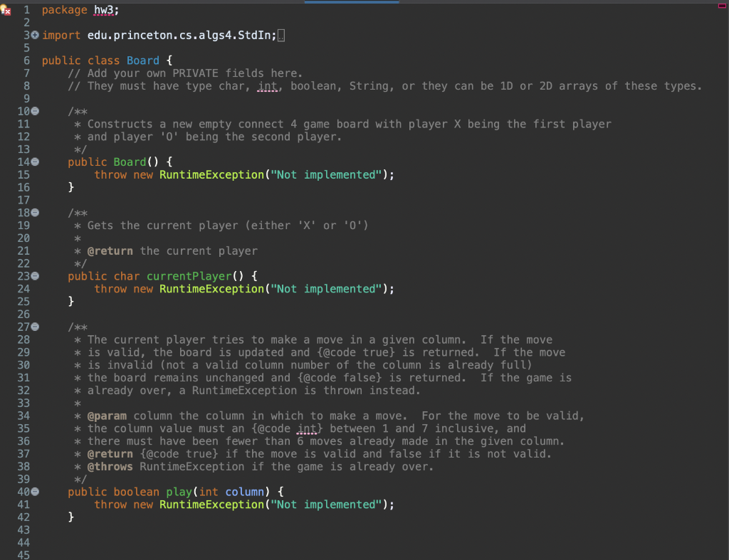Collapse the play method fold at line 40
Image resolution: width=729 pixels, height=560 pixels.
tap(34, 492)
